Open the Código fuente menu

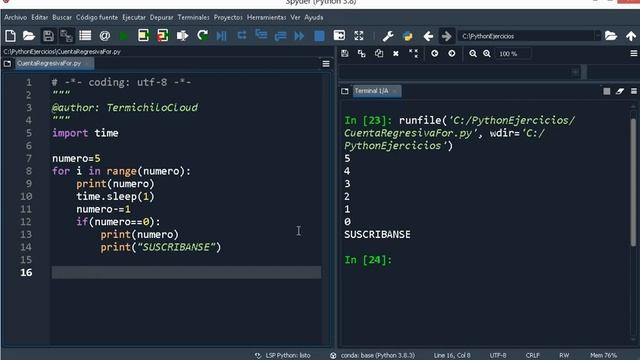click(97, 18)
